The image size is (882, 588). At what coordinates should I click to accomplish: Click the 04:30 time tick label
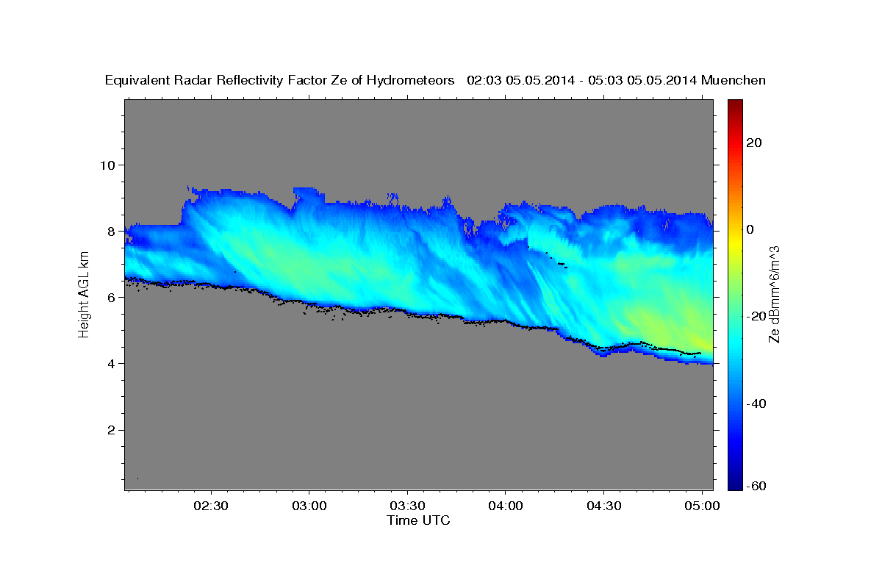tap(604, 506)
